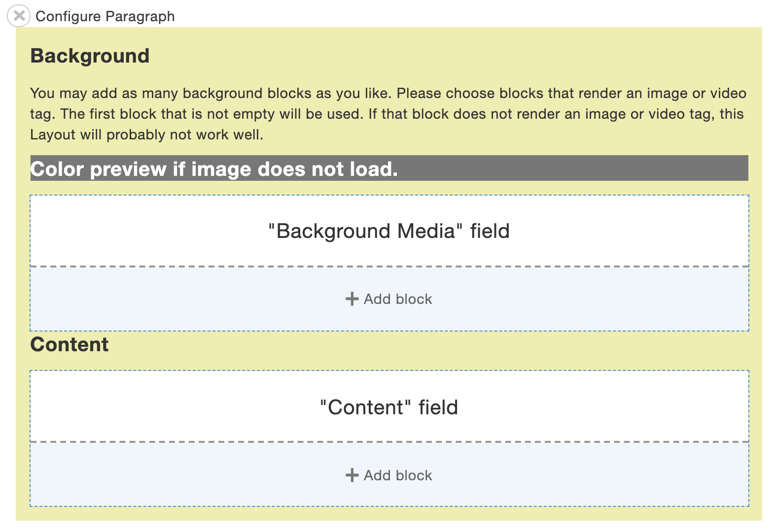
Task: Click the Add block text label for Background
Action: click(397, 299)
